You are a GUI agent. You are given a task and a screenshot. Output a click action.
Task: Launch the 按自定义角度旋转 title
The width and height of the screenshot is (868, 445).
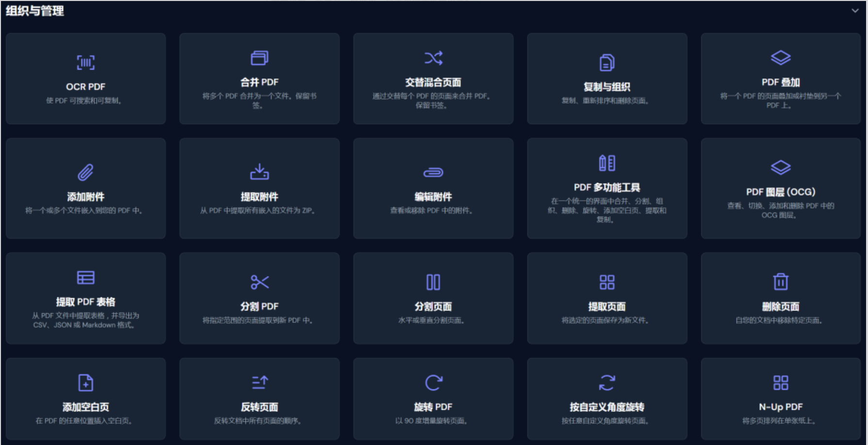(x=607, y=407)
